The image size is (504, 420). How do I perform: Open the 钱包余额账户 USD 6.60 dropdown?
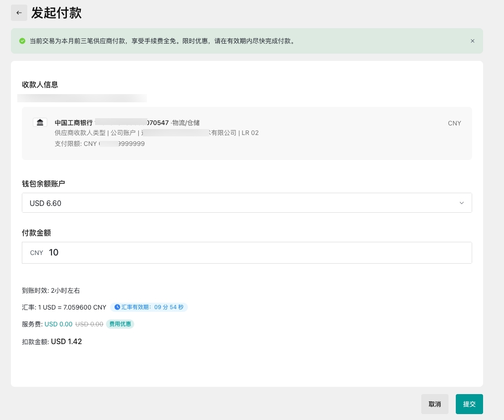[247, 203]
